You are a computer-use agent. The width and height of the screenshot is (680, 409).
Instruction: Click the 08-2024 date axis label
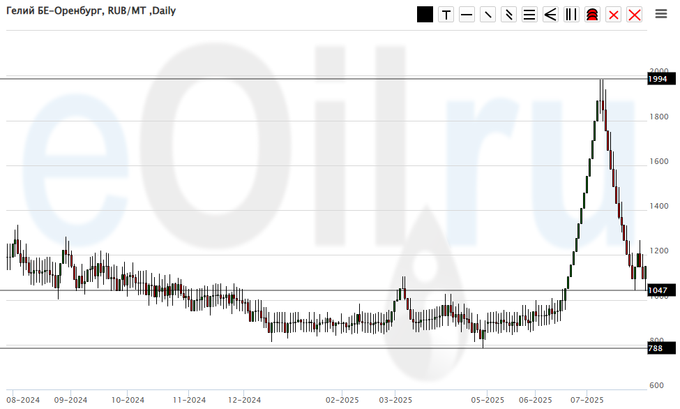(x=22, y=398)
